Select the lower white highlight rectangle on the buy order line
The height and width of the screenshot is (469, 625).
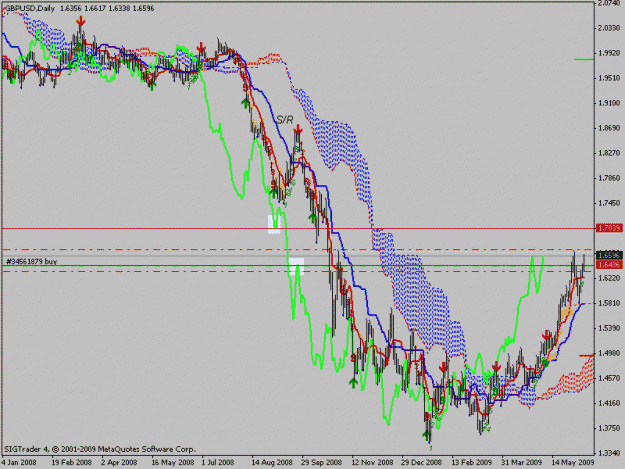297,266
